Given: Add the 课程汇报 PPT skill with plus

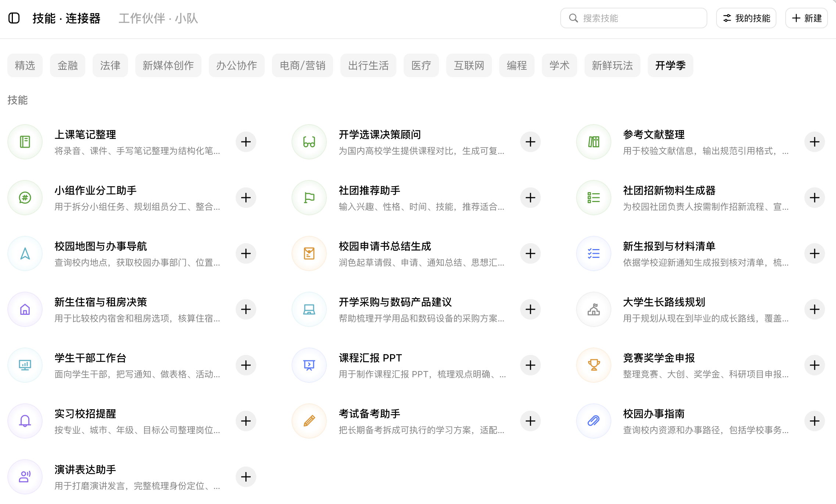Looking at the screenshot, I should pyautogui.click(x=530, y=365).
